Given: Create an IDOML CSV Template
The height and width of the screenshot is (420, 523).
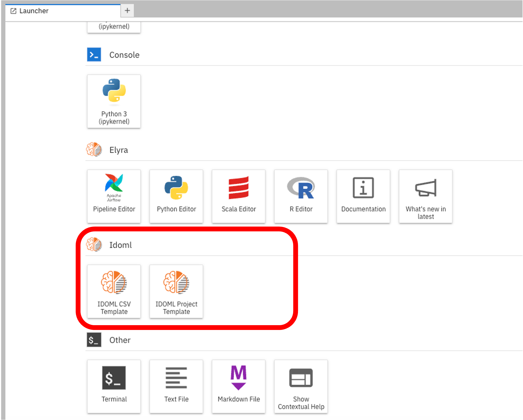Looking at the screenshot, I should (x=114, y=291).
